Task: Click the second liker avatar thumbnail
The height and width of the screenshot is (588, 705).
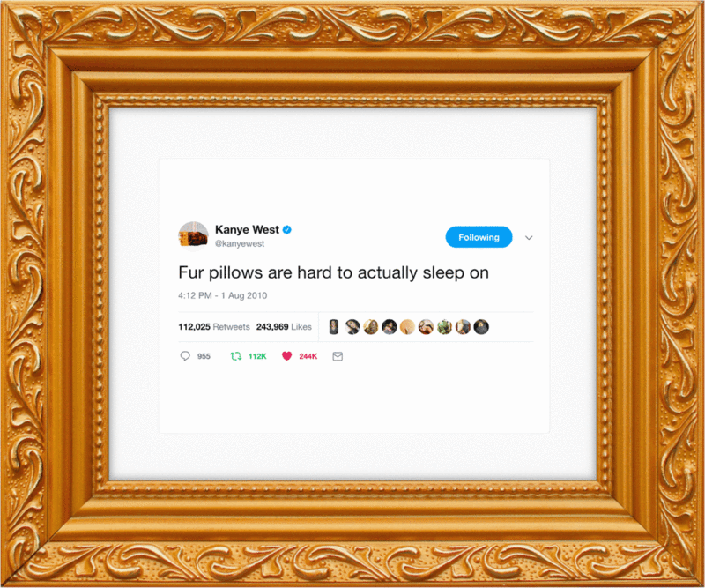Action: pyautogui.click(x=352, y=327)
